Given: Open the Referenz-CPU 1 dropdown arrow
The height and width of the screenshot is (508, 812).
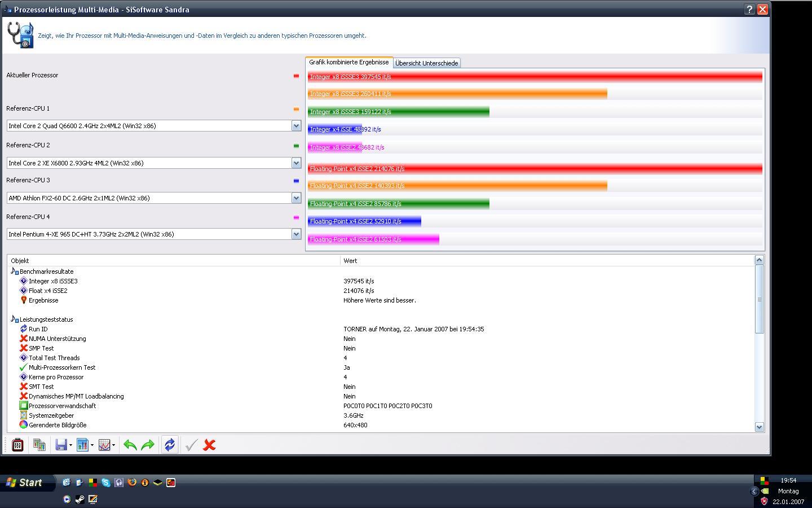Looking at the screenshot, I should [296, 126].
